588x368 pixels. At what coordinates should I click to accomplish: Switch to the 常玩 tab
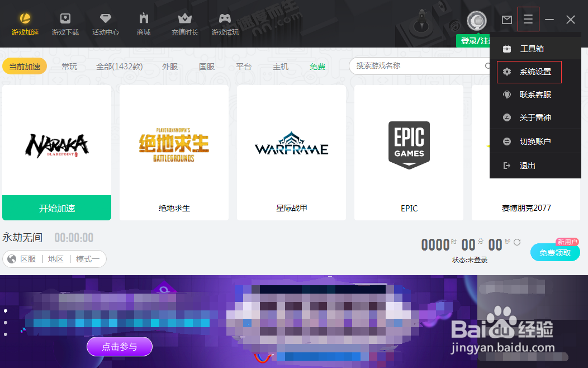tap(69, 67)
